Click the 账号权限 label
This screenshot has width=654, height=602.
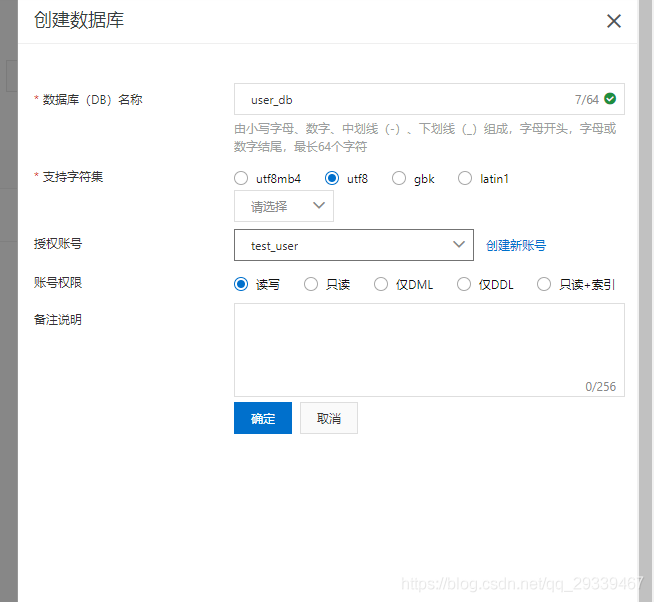[58, 282]
